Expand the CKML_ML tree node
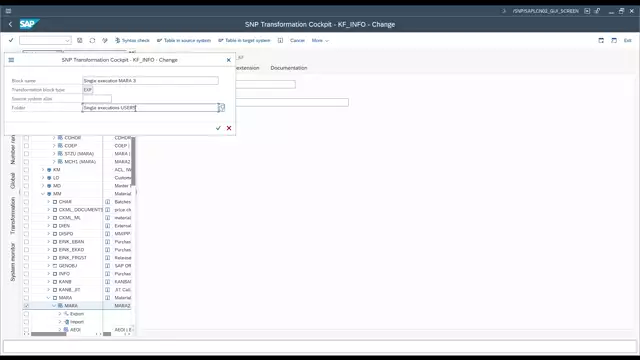640x360 pixels. (49, 218)
